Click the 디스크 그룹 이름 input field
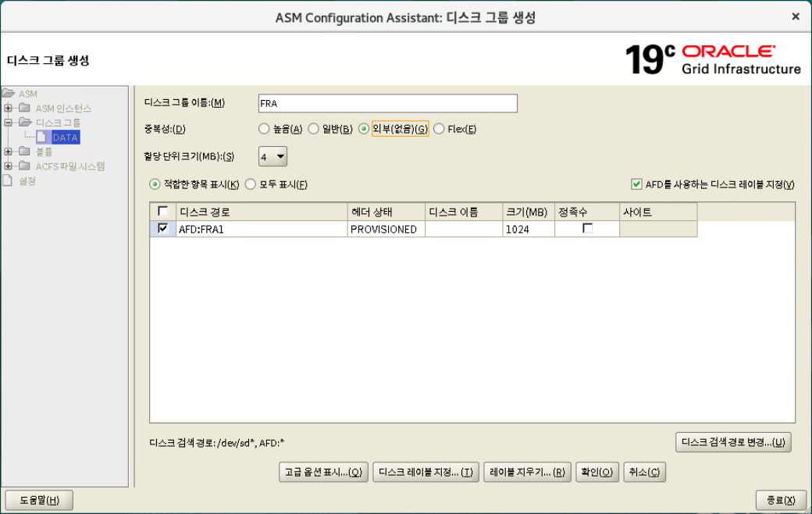This screenshot has width=812, height=514. (x=388, y=103)
